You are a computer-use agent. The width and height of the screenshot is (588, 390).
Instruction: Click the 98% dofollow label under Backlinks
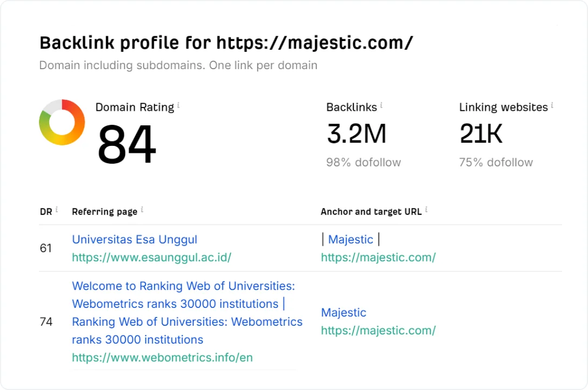(x=363, y=162)
